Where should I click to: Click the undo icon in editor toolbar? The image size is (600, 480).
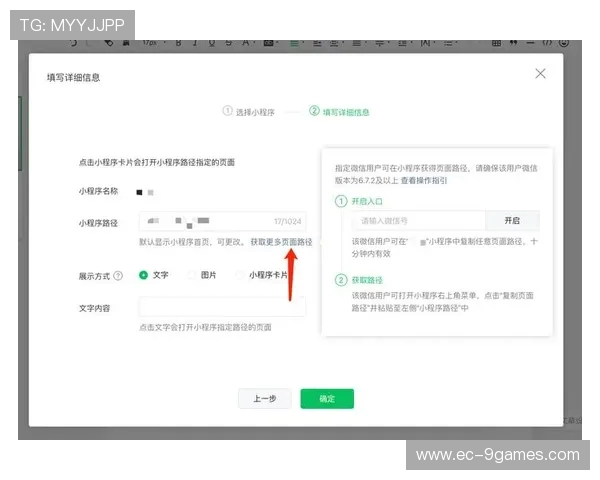73,43
